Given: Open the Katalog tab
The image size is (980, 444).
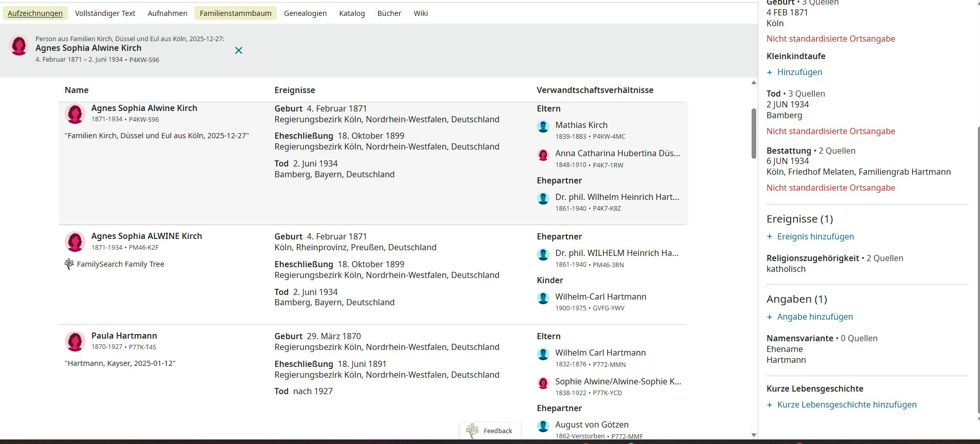Looking at the screenshot, I should tap(352, 13).
